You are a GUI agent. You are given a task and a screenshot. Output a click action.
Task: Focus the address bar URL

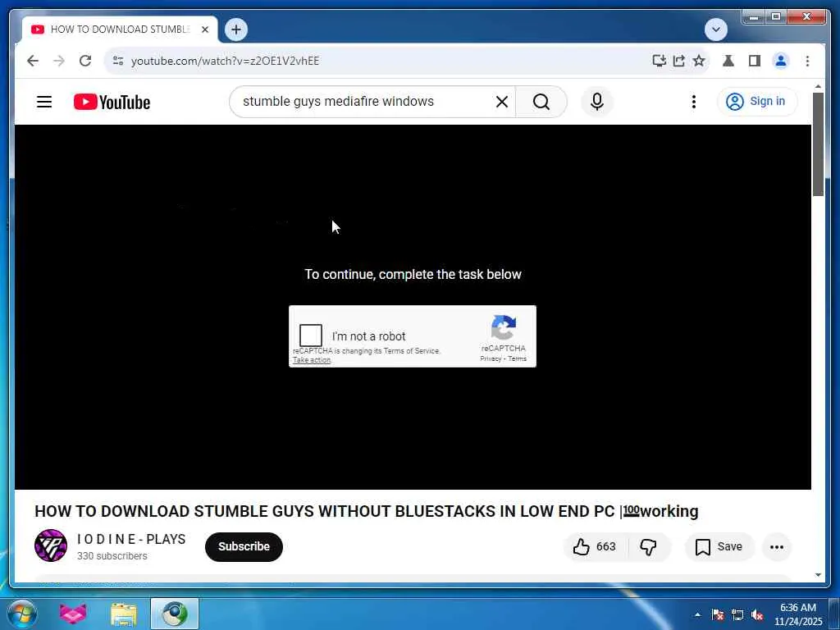click(x=225, y=61)
